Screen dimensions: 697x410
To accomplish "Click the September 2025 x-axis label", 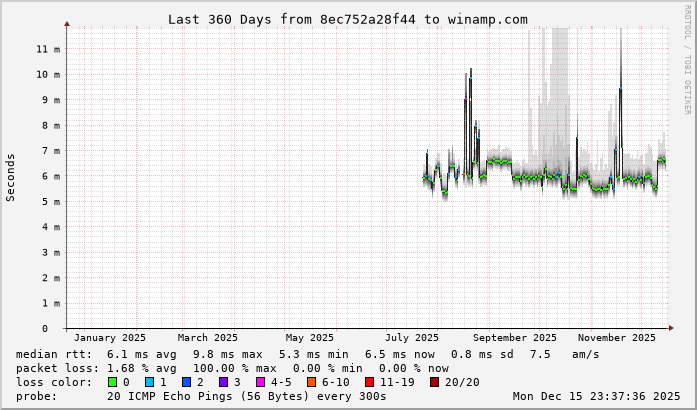I will 515,338.
